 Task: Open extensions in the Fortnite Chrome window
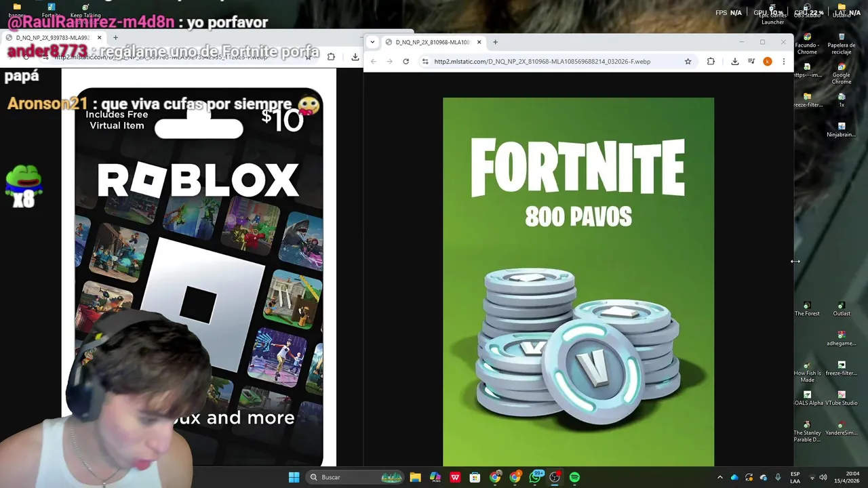coord(711,62)
